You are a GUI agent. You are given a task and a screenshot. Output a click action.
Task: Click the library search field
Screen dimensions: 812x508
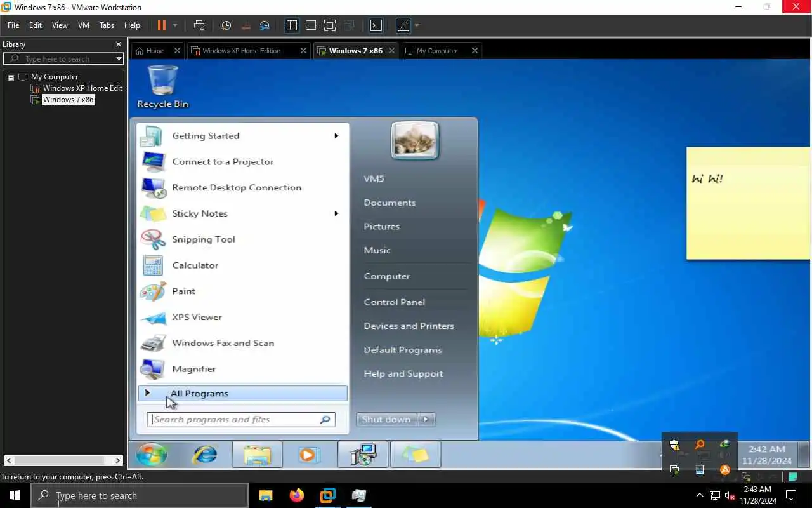(63, 58)
